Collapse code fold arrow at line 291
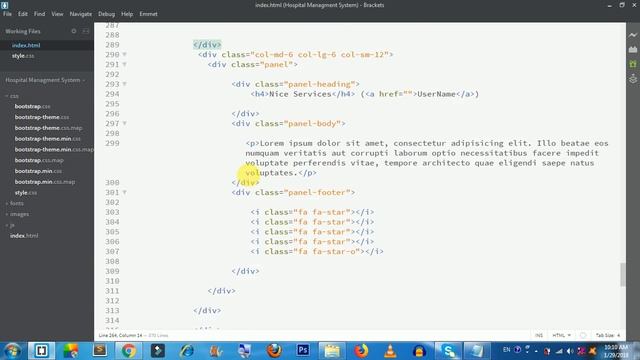Viewport: 640px width, 360px height. 124,64
